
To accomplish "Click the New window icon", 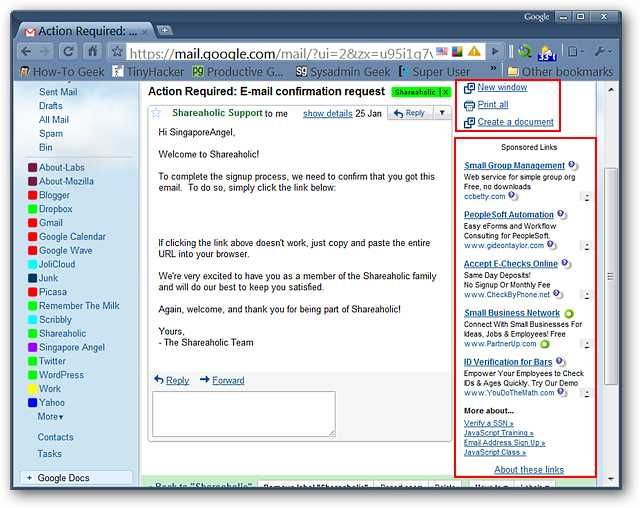I will 470,88.
